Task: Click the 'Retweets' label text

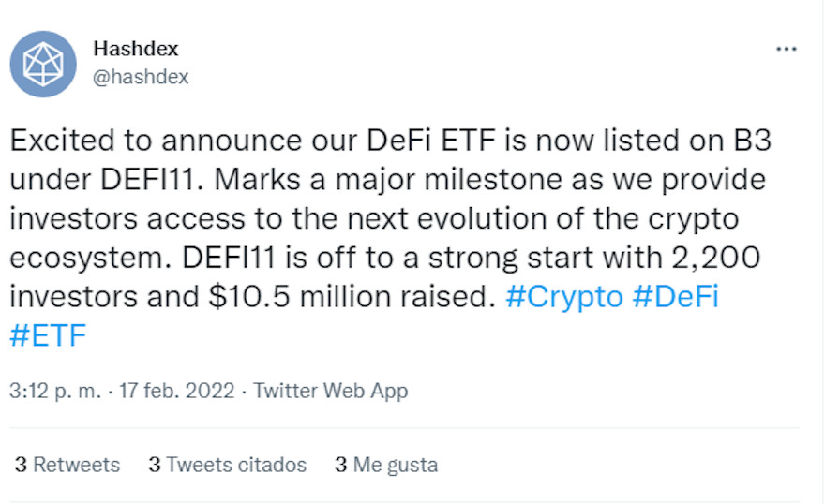Action: pos(77,465)
